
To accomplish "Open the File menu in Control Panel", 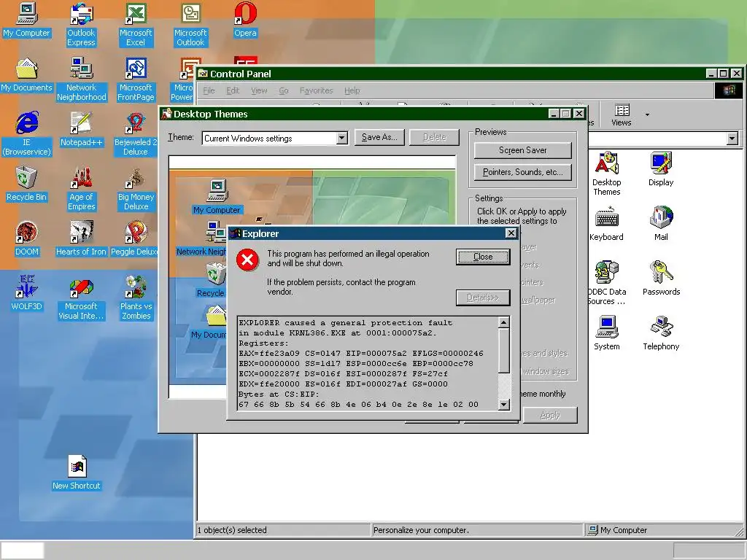I will click(209, 90).
